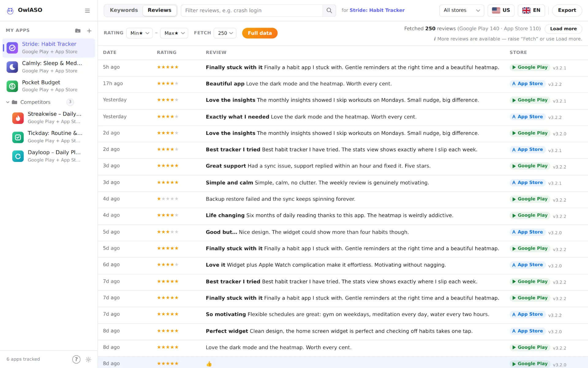Collapse the Competitors folder
Image resolution: width=588 pixels, height=368 pixels.
click(x=8, y=102)
